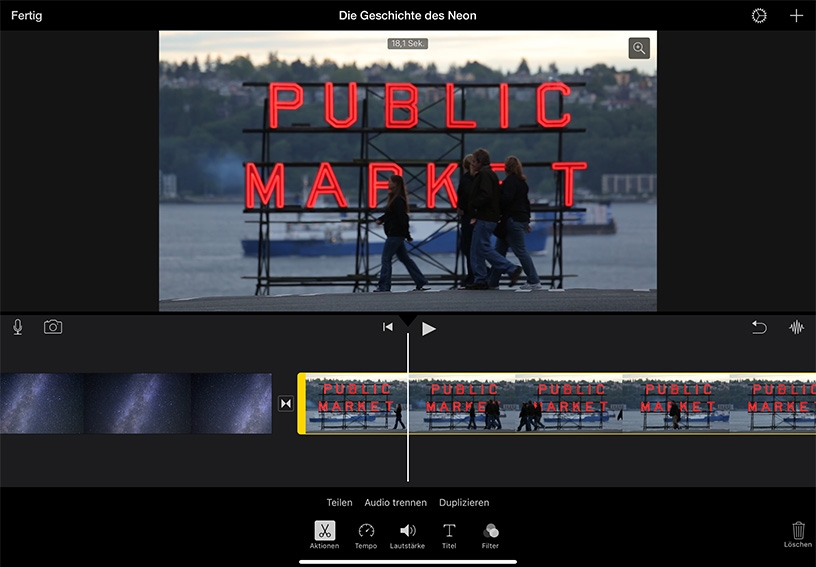
Task: Start voiceover recording with microphone icon
Action: click(x=18, y=327)
